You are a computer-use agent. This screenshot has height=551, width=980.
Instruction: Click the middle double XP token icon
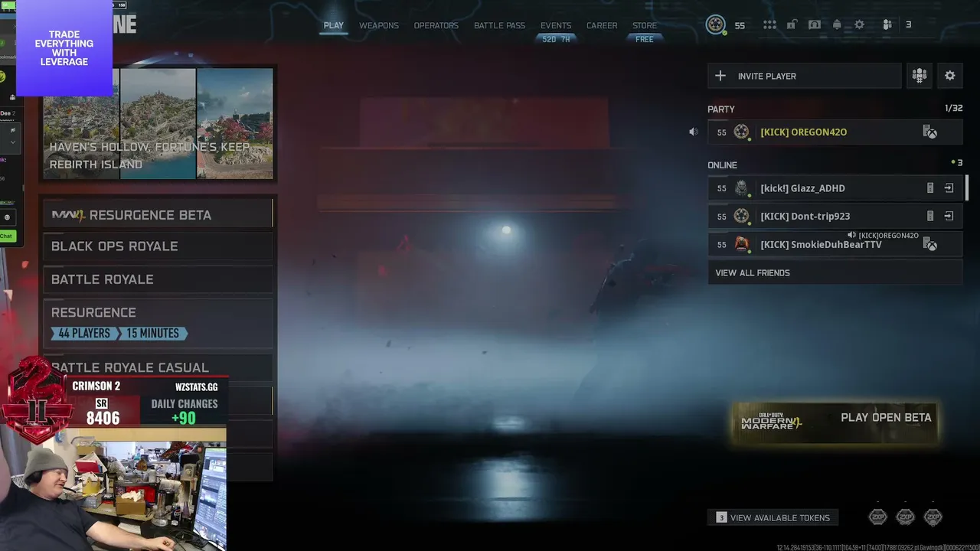906,517
